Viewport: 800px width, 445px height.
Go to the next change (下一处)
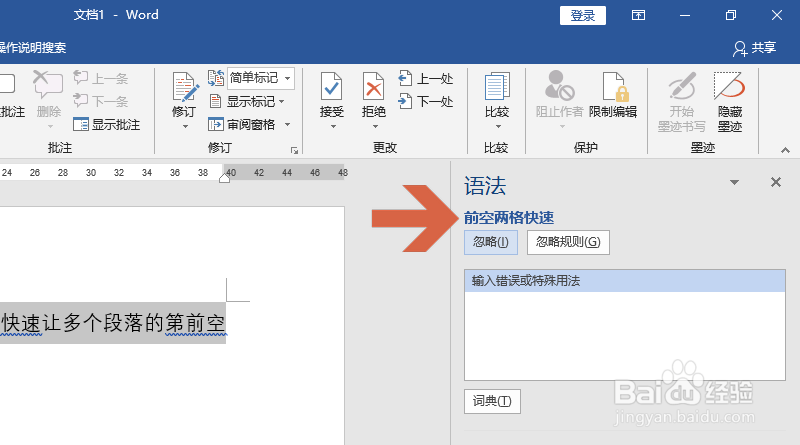pos(426,101)
